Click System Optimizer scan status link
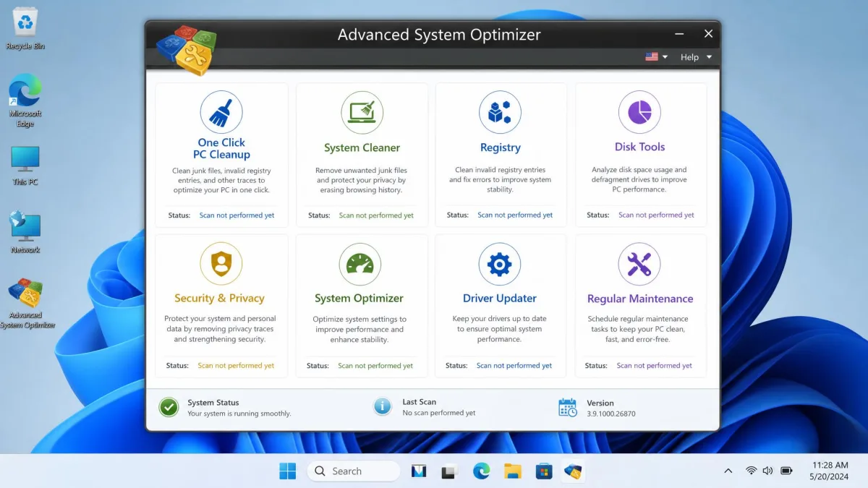The height and width of the screenshot is (488, 868). [375, 366]
